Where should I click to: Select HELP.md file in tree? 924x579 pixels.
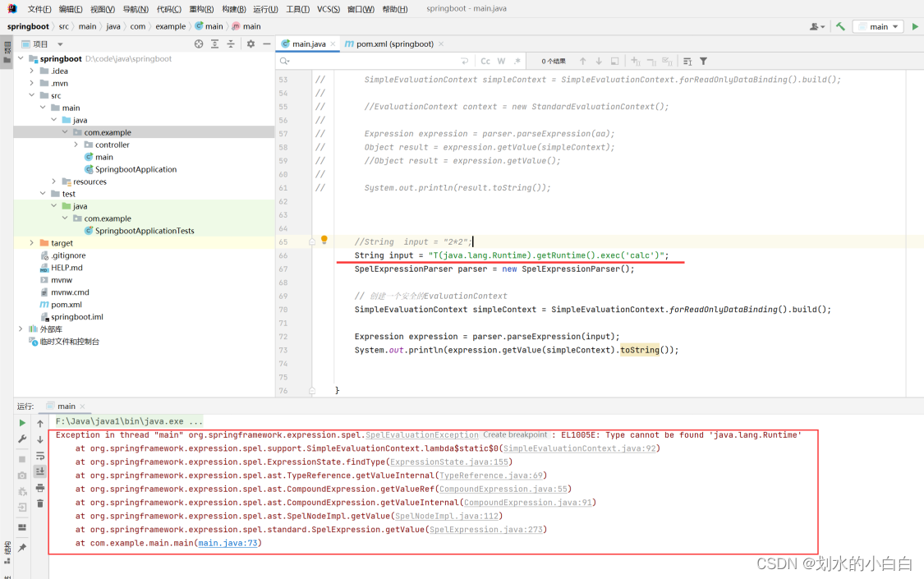tap(67, 268)
